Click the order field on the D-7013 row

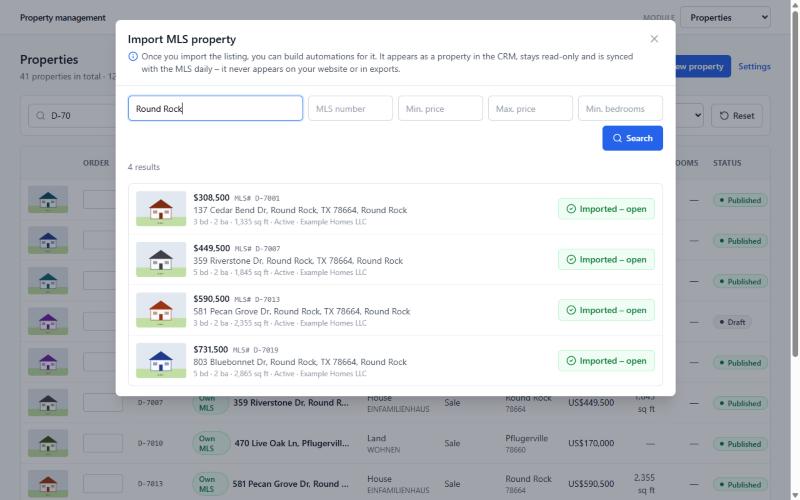(x=103, y=484)
